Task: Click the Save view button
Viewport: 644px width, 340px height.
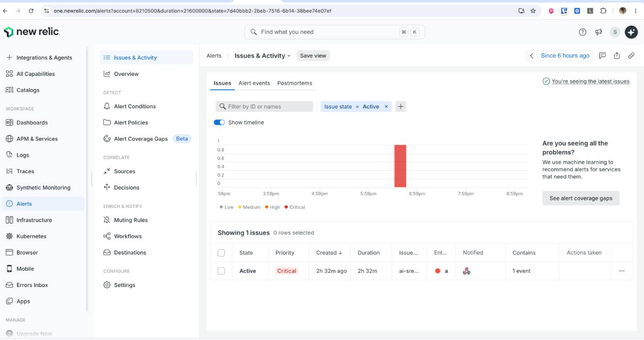Action: tap(313, 56)
